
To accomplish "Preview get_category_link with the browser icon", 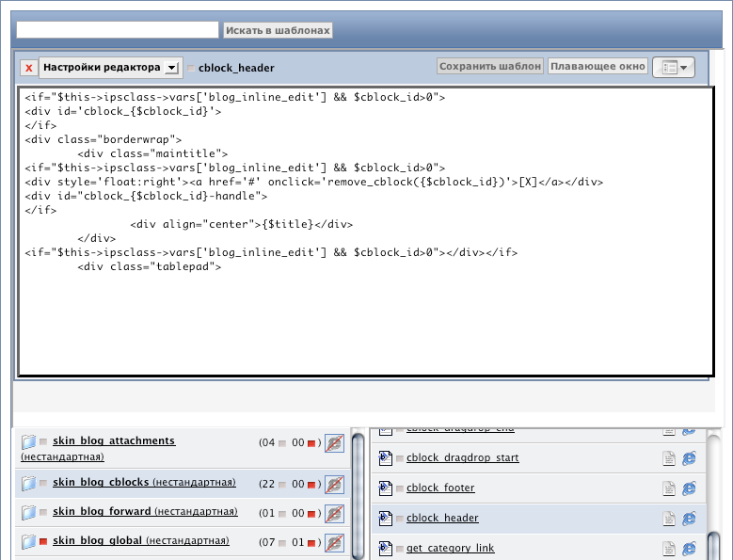I will point(689,549).
